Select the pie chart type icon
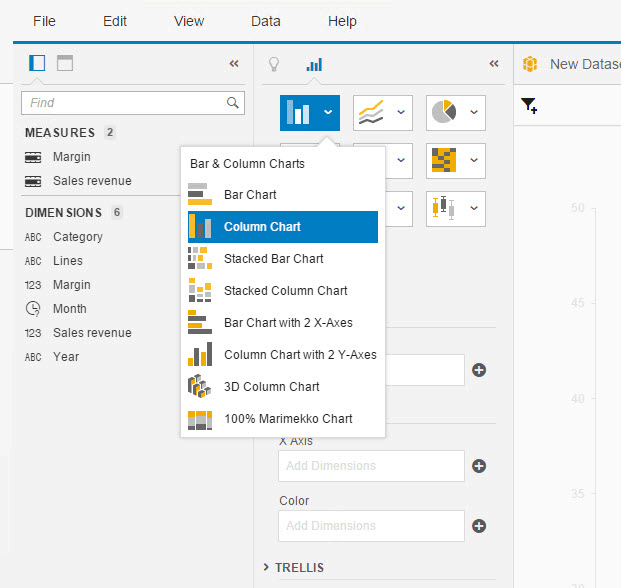 pyautogui.click(x=444, y=112)
